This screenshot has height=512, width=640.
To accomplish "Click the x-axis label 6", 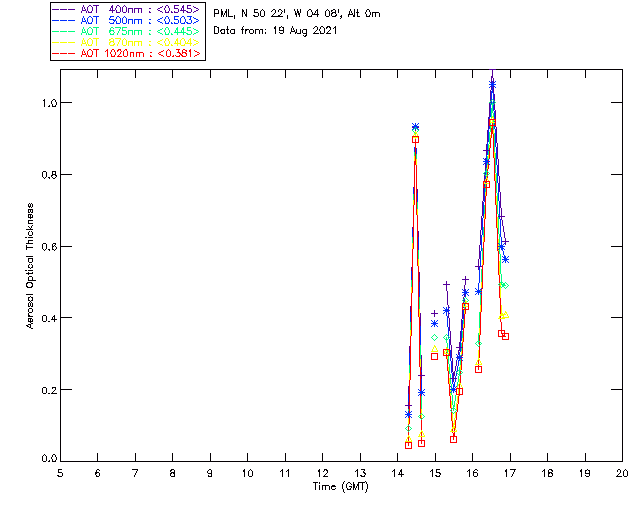I will (x=98, y=473).
